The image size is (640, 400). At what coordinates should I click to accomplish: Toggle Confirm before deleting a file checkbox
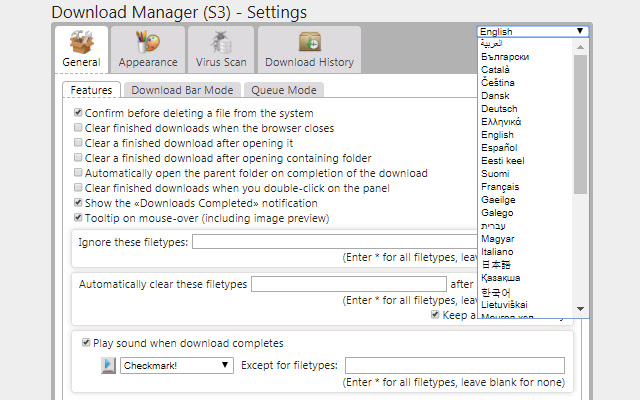coord(79,114)
